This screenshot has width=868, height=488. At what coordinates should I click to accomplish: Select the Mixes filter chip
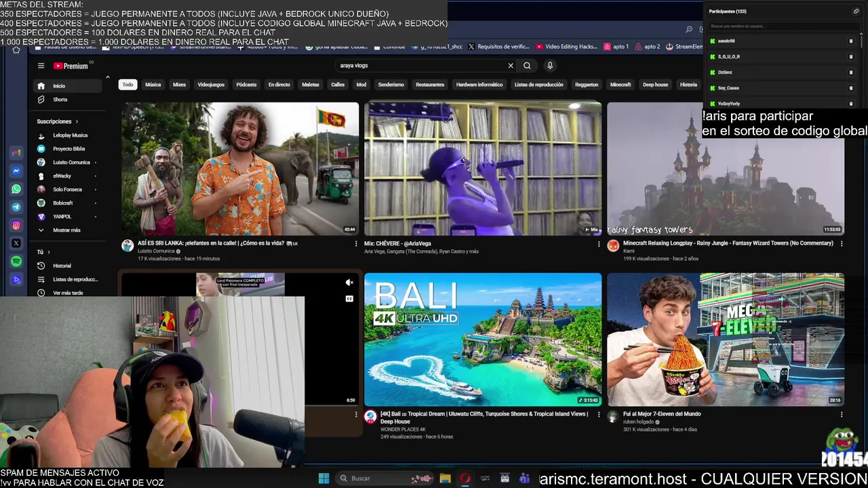[179, 85]
